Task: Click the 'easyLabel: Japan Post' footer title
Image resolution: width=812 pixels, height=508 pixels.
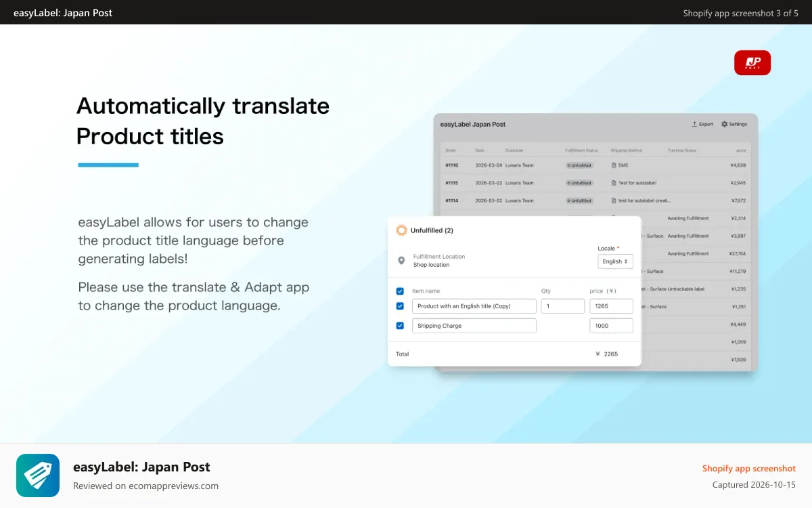Action: pyautogui.click(x=141, y=467)
